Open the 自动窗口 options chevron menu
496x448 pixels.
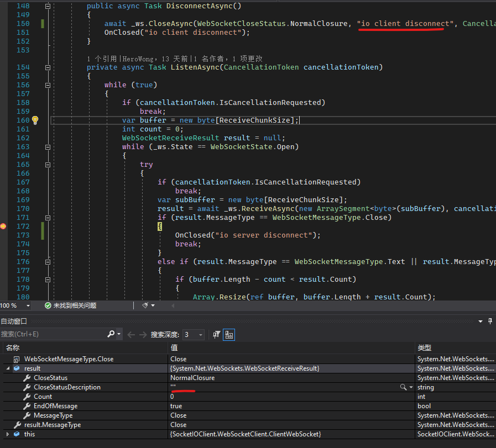click(481, 321)
